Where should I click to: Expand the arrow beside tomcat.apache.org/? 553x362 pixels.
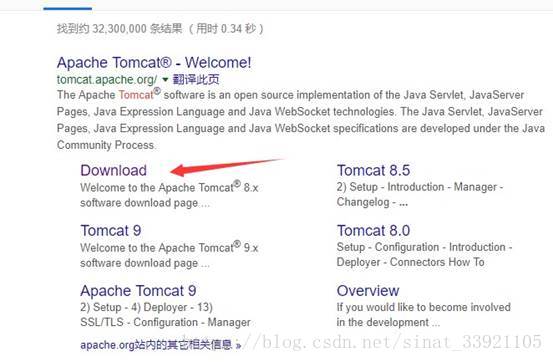[x=165, y=80]
